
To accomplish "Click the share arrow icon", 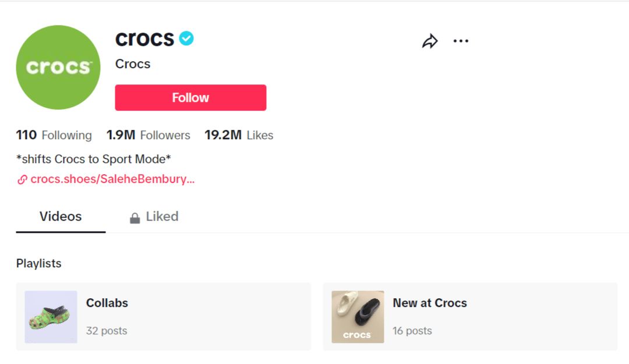I will [x=430, y=41].
